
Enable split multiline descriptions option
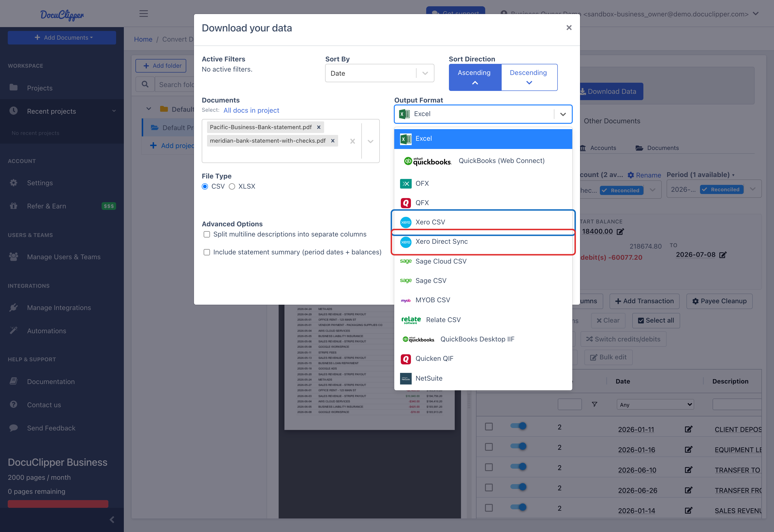pos(207,234)
